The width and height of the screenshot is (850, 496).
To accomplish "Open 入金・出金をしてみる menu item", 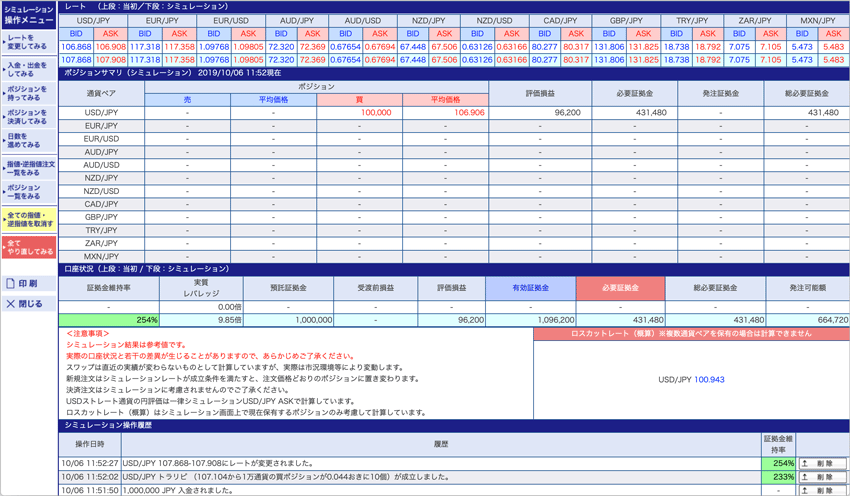I will [29, 69].
